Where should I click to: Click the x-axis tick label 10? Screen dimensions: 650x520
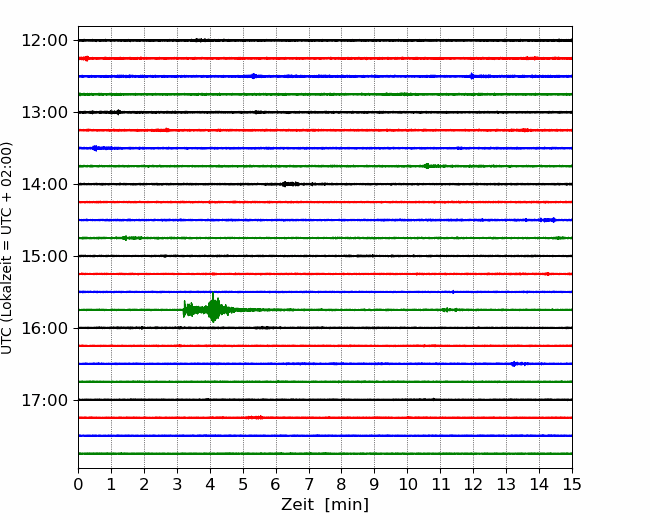[407, 484]
